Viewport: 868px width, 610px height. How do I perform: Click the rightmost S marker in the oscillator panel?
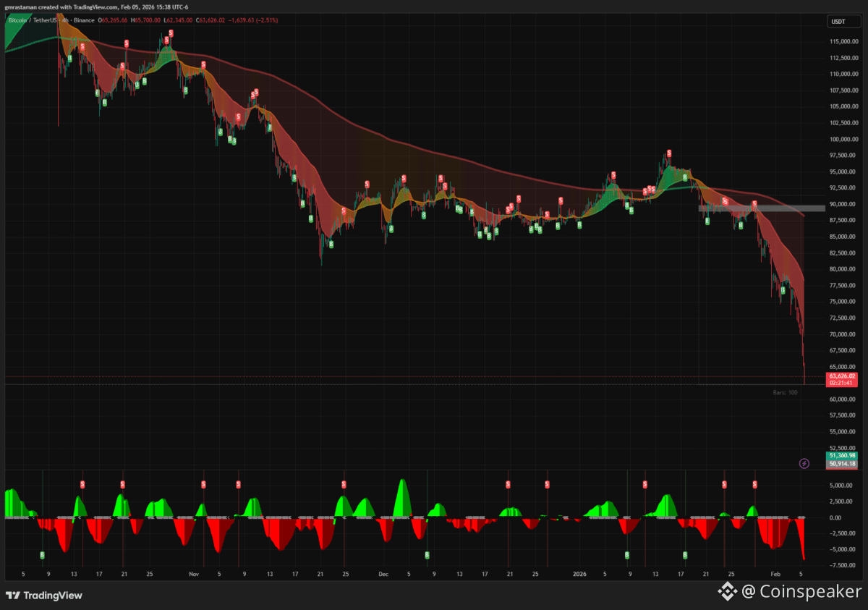pos(755,485)
